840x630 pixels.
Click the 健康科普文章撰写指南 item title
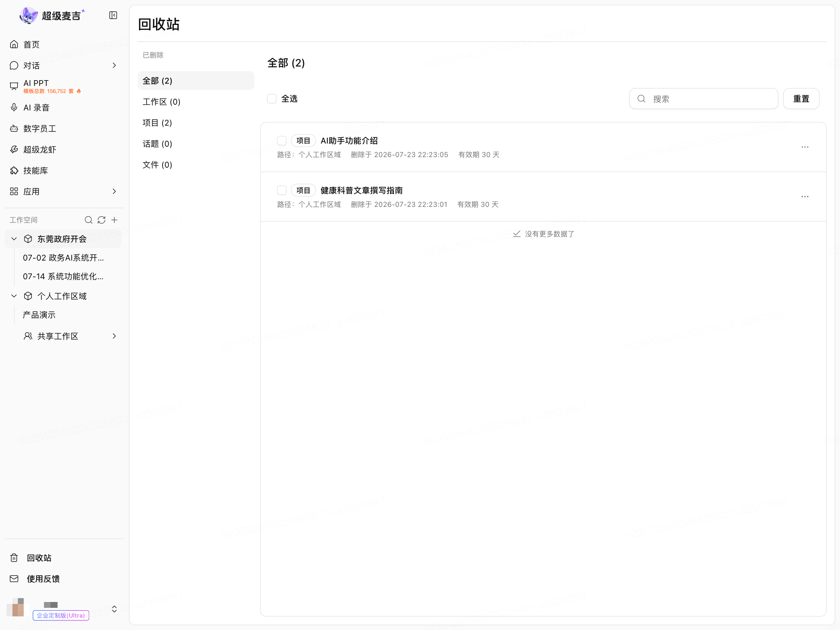(x=362, y=190)
